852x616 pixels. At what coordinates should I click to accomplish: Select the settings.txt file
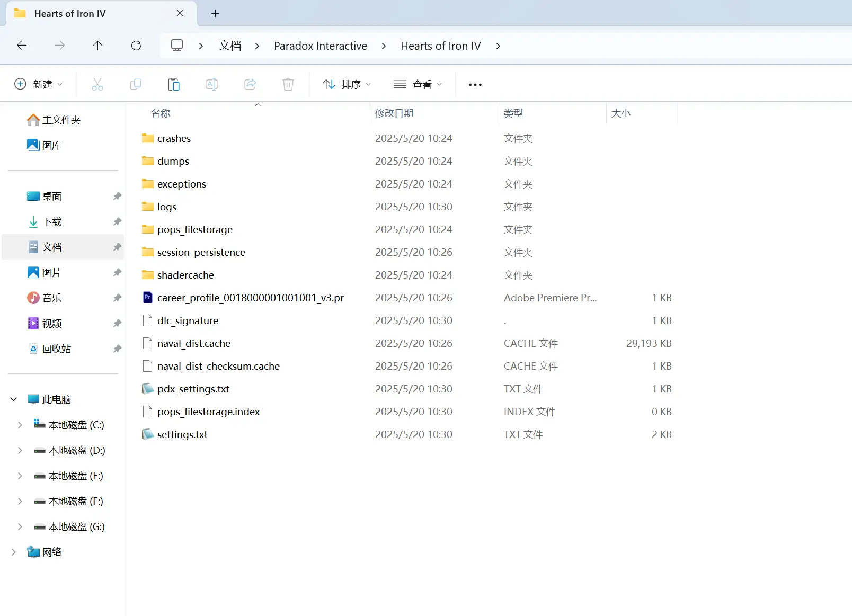coord(182,434)
